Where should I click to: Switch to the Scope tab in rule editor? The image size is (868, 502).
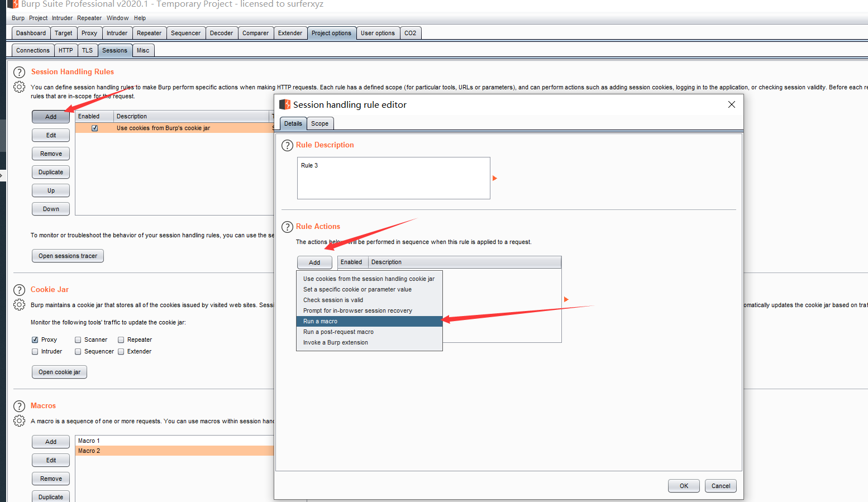pos(320,123)
